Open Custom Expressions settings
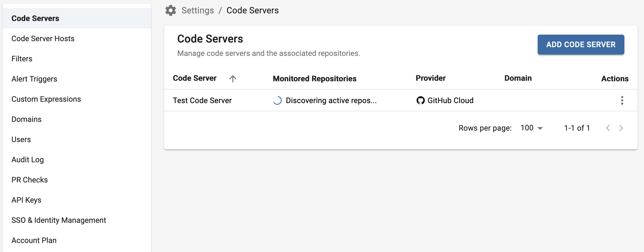The height and width of the screenshot is (252, 644). pos(77,99)
